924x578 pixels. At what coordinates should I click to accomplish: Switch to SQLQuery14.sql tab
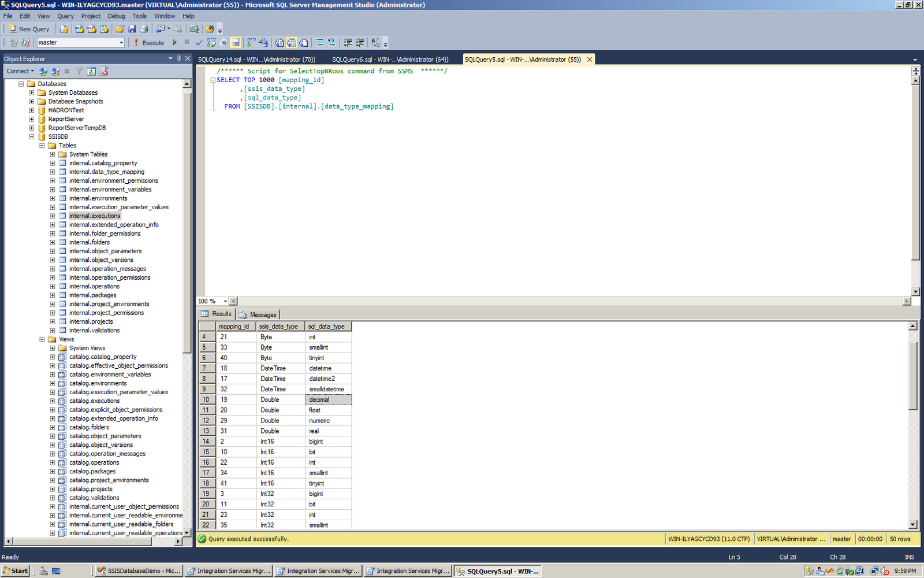tap(256, 60)
